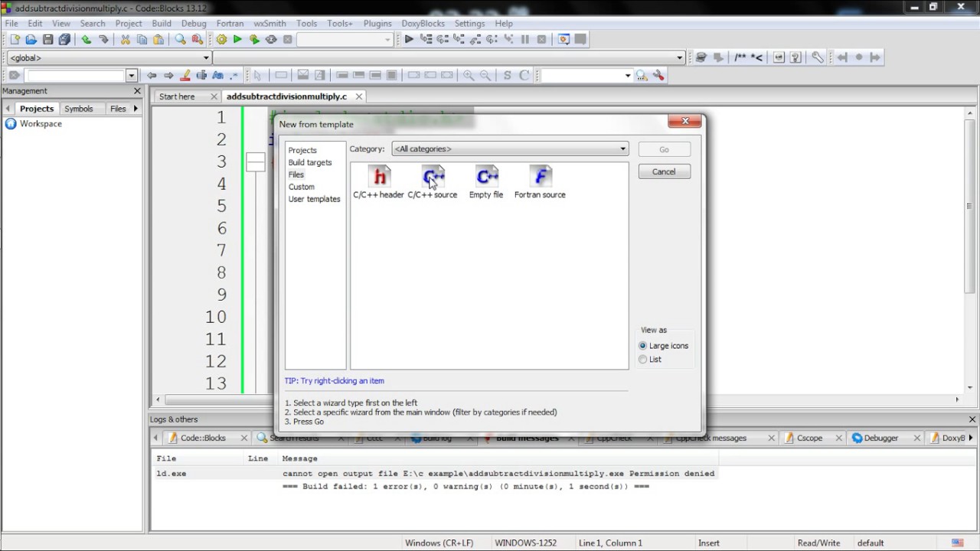The image size is (980, 551).
Task: Click the red highlighter pen icon
Action: (185, 75)
